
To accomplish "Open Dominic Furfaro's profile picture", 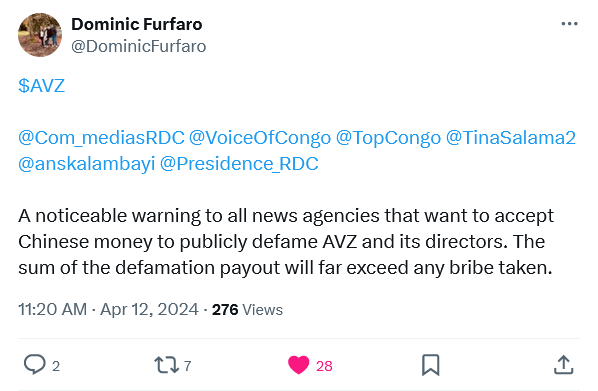I will (x=40, y=35).
